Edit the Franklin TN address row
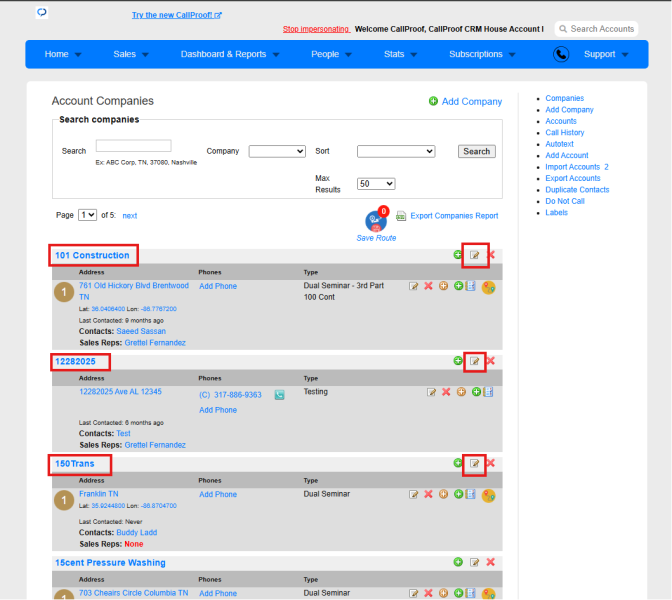The height and width of the screenshot is (600, 672). pos(413,495)
